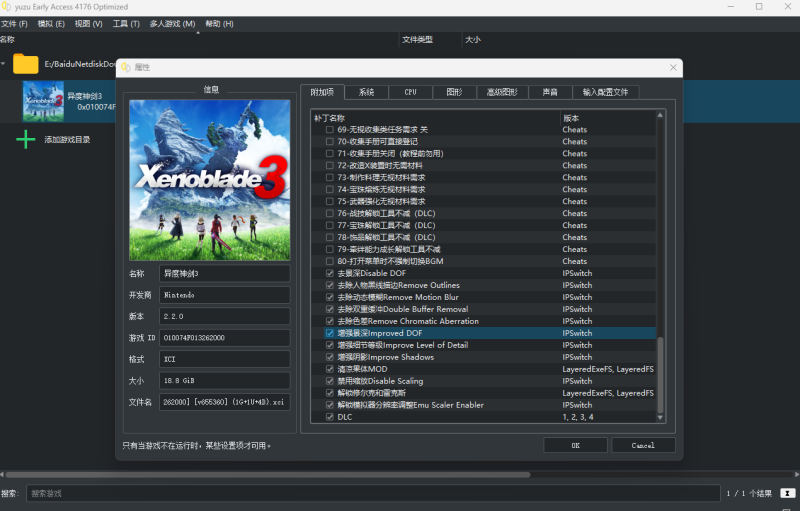Uncheck the Emu Scaler Enabler patch
The width and height of the screenshot is (800, 511).
[330, 405]
